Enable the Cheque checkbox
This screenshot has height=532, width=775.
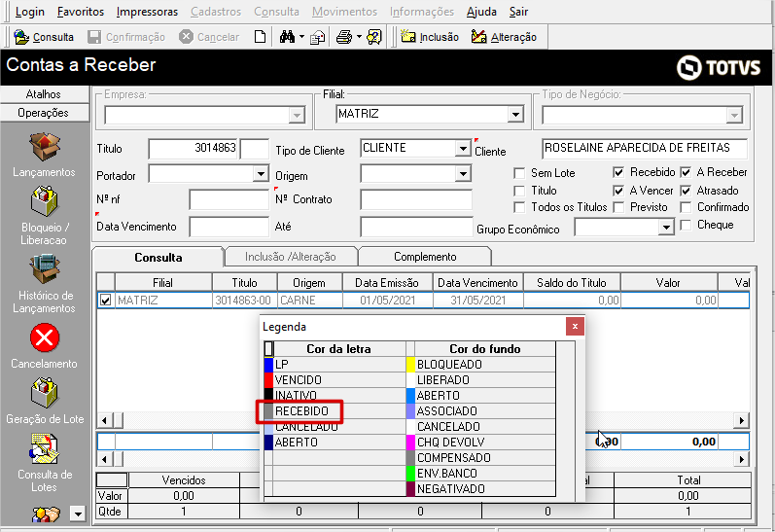click(686, 225)
